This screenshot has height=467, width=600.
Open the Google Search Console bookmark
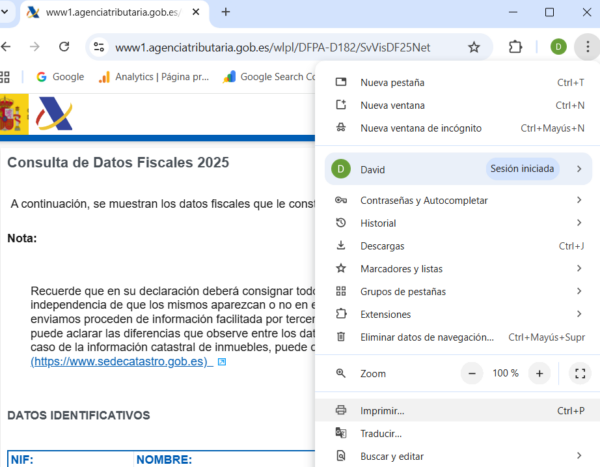coord(269,77)
